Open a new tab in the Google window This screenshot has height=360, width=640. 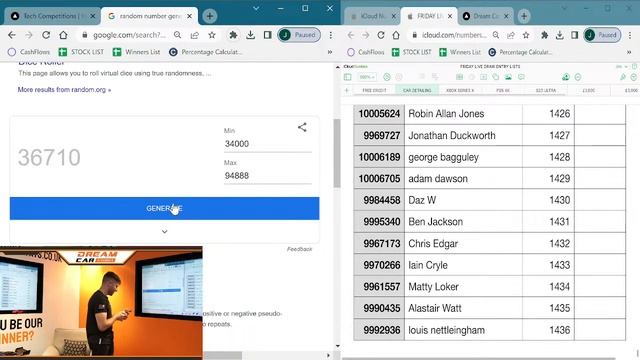tap(209, 16)
